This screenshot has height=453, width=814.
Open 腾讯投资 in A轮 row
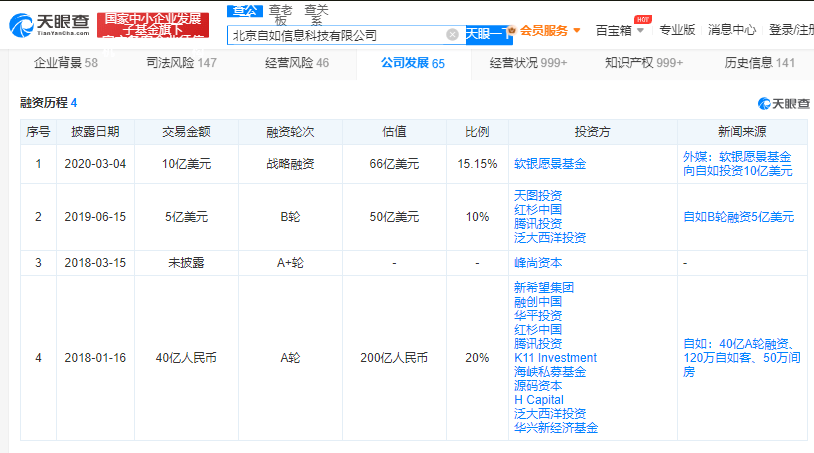tap(538, 344)
